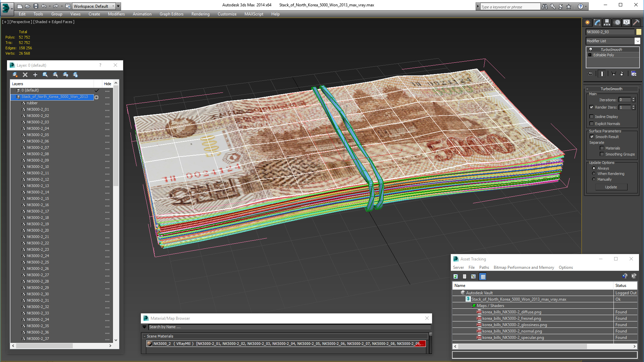Enable the Explicit Normals checkbox
Viewport: 644px width, 362px height.
click(x=592, y=124)
